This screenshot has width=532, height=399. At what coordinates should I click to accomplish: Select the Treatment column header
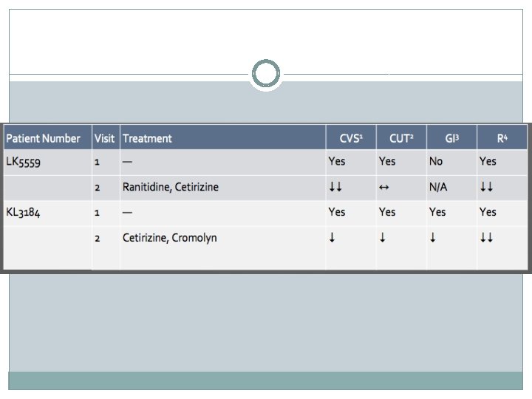[147, 138]
